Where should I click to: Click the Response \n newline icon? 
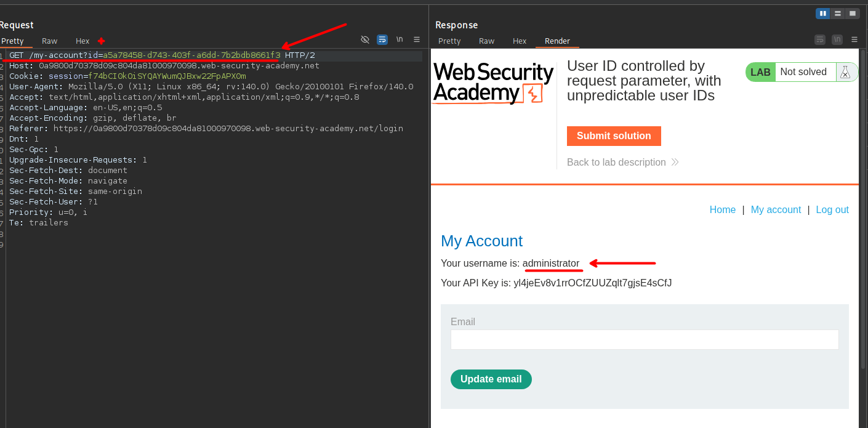click(837, 40)
